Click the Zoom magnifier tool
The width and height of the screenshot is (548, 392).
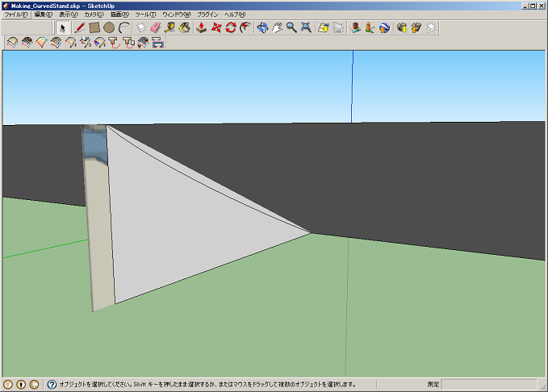click(291, 27)
